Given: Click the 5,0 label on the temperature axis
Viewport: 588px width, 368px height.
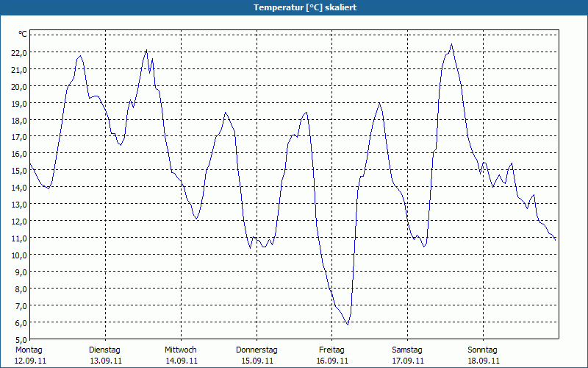Looking at the screenshot, I should point(20,339).
